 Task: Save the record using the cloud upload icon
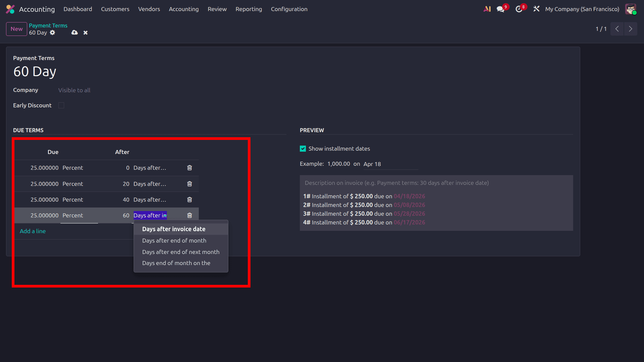[74, 33]
